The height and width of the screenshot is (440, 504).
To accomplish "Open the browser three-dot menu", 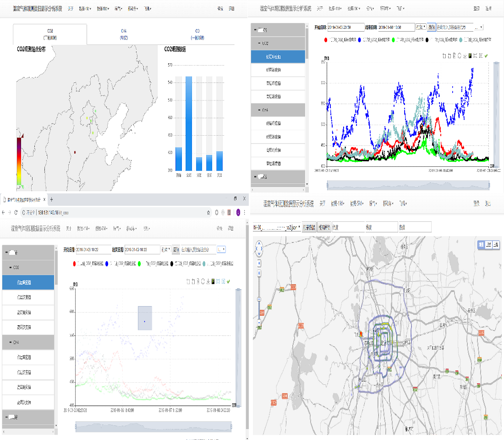I will (x=245, y=213).
